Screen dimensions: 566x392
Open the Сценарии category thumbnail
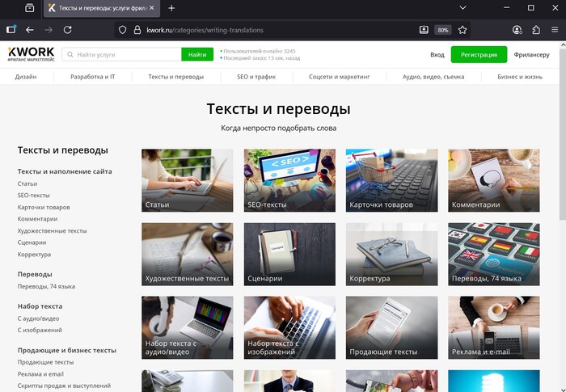click(x=289, y=254)
